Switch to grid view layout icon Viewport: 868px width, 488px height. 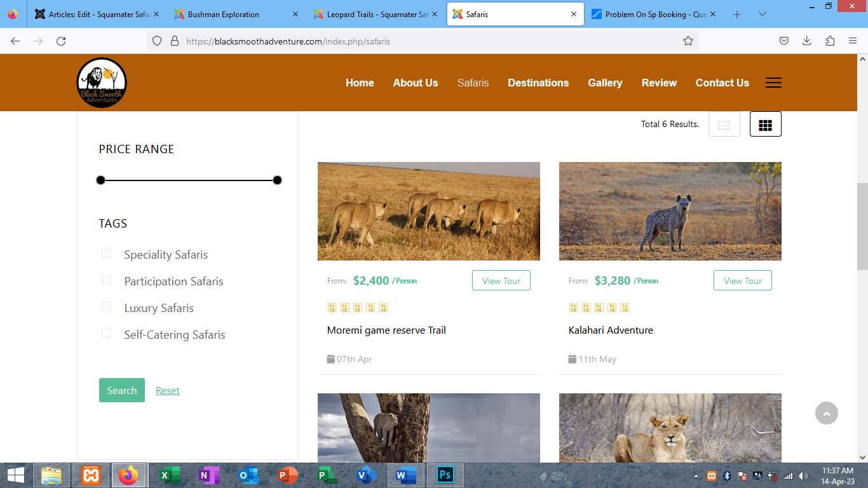tap(765, 125)
